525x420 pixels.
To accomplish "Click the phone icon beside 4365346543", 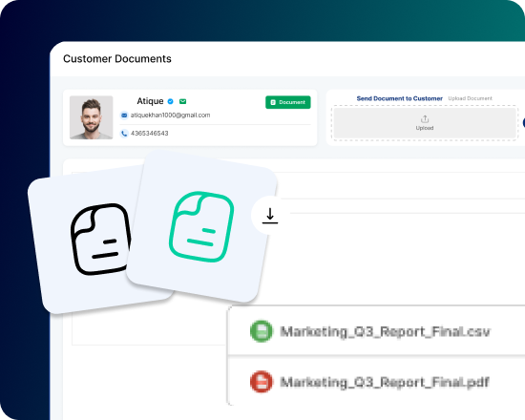I will 124,134.
